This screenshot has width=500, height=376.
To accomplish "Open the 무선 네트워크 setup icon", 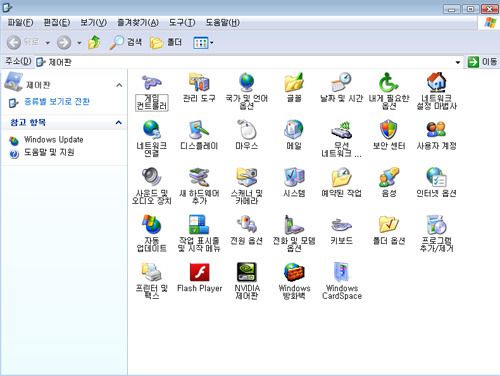I will (341, 129).
